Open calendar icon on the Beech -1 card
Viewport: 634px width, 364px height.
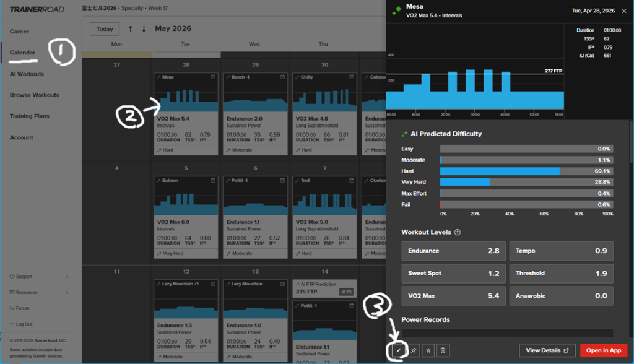[x=282, y=77]
